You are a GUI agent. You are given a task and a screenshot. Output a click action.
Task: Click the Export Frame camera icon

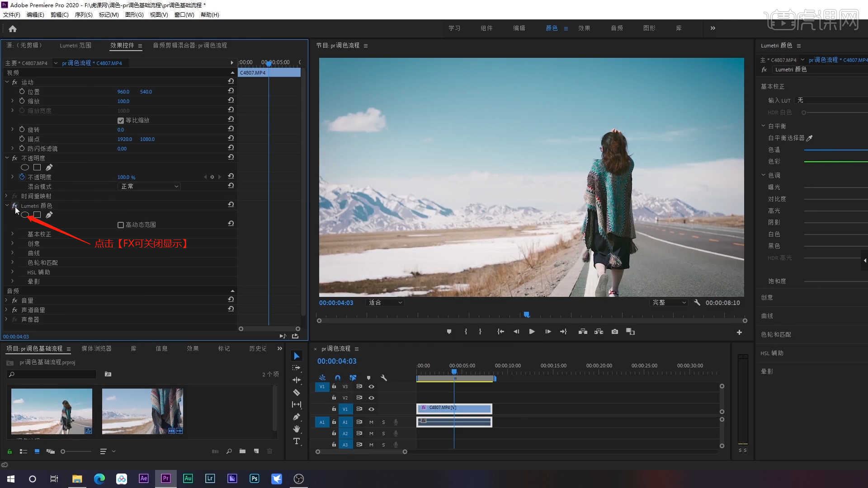point(615,332)
